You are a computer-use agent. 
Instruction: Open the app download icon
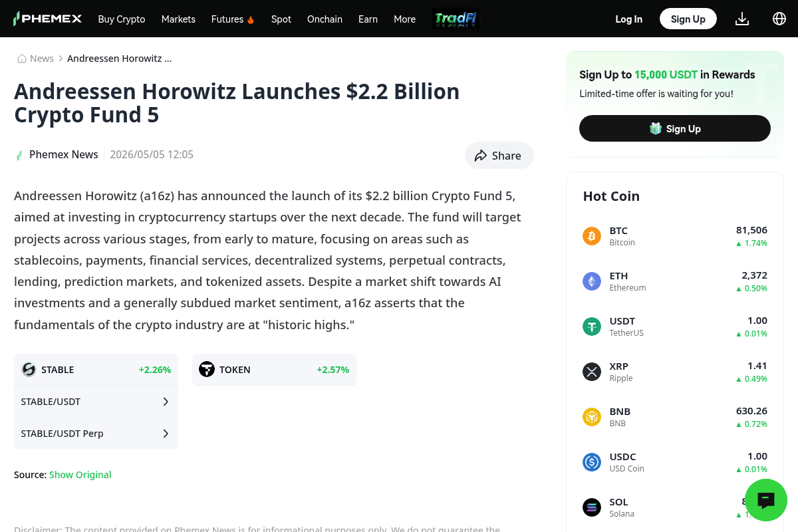click(742, 19)
